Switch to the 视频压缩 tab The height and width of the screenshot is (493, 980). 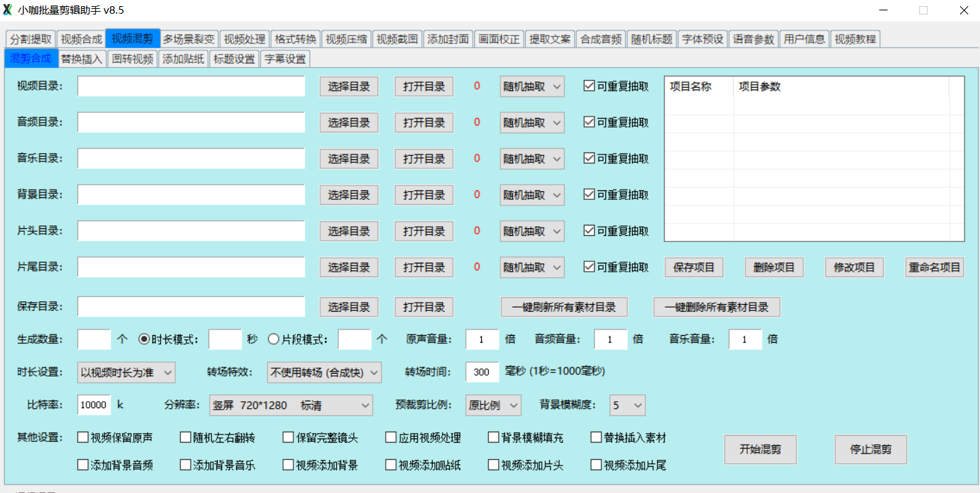[346, 39]
